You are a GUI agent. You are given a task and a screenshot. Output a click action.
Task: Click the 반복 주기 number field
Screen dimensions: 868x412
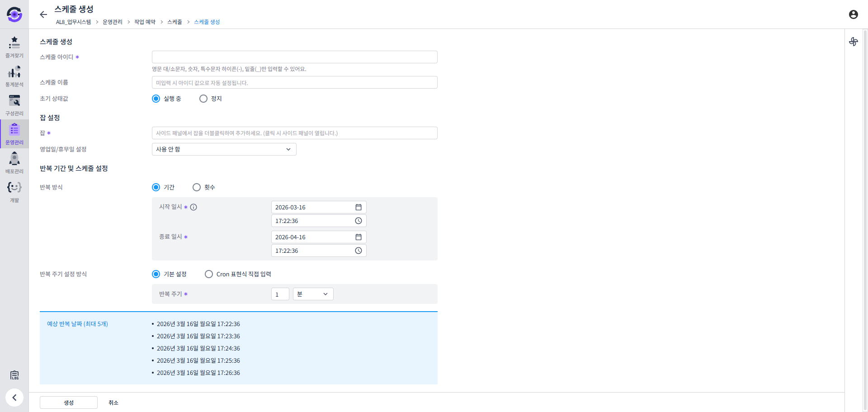(280, 294)
